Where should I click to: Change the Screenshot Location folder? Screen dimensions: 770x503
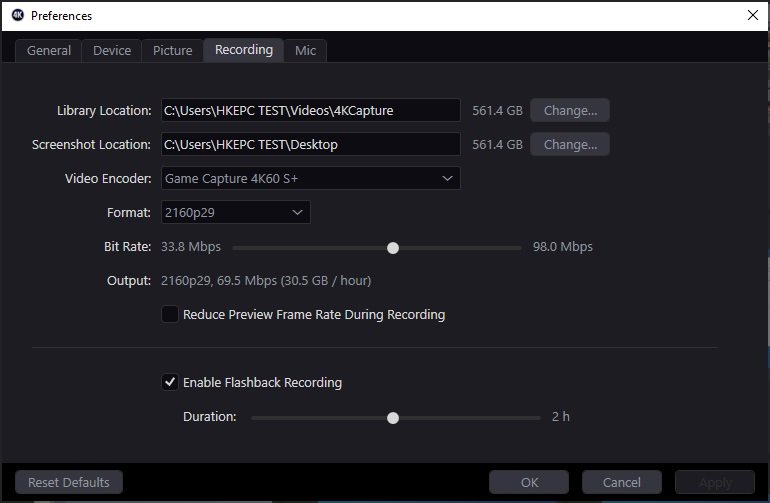(570, 144)
